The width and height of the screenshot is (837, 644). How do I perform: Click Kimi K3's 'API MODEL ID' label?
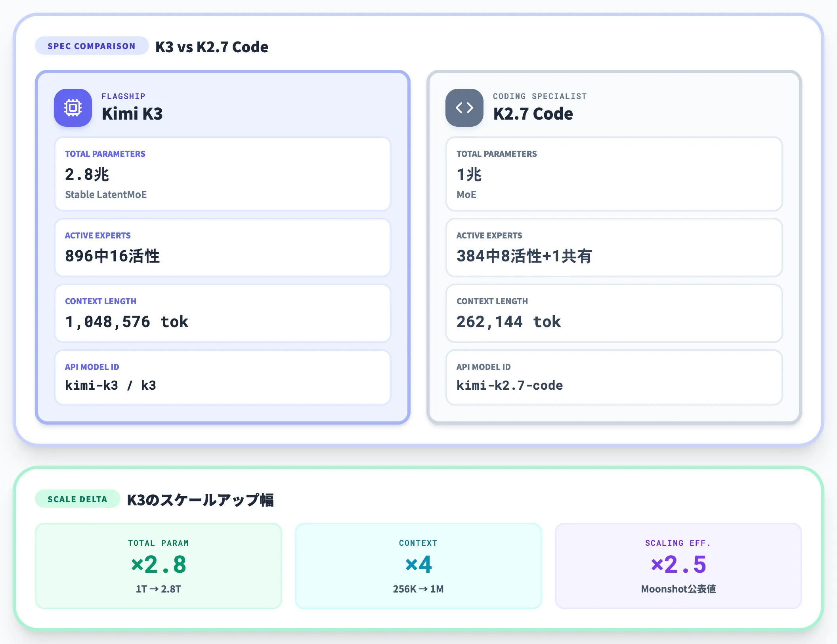(92, 367)
